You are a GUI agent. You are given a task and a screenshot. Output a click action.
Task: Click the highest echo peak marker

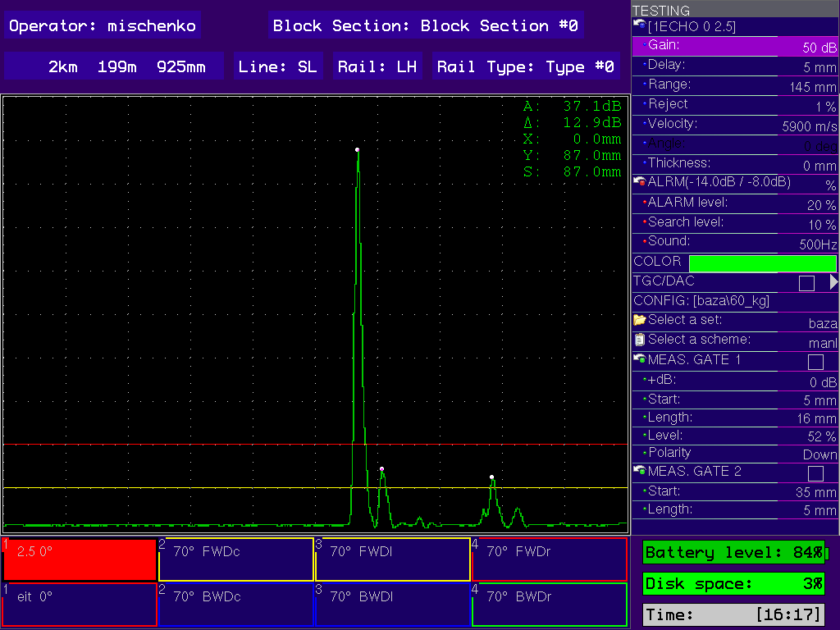point(357,150)
